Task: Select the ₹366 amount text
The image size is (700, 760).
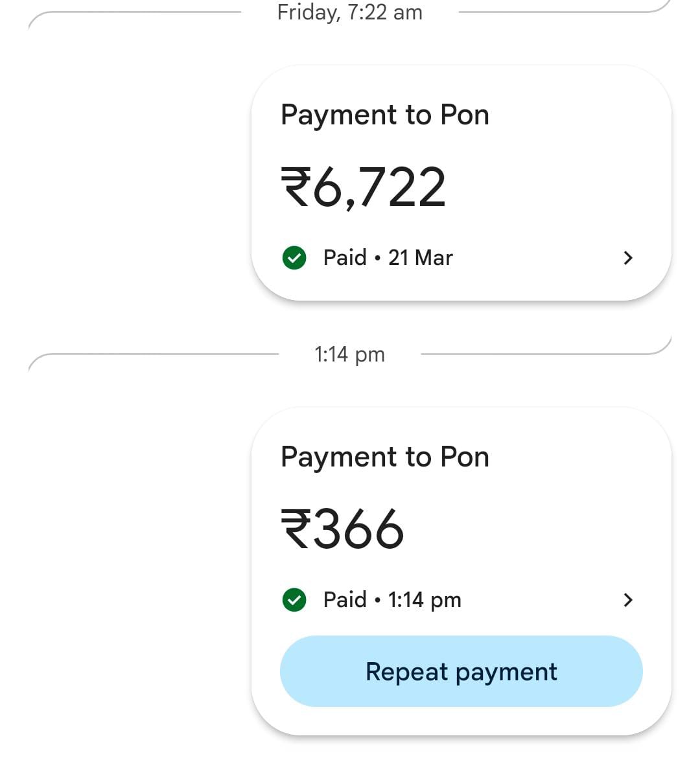Action: click(342, 529)
